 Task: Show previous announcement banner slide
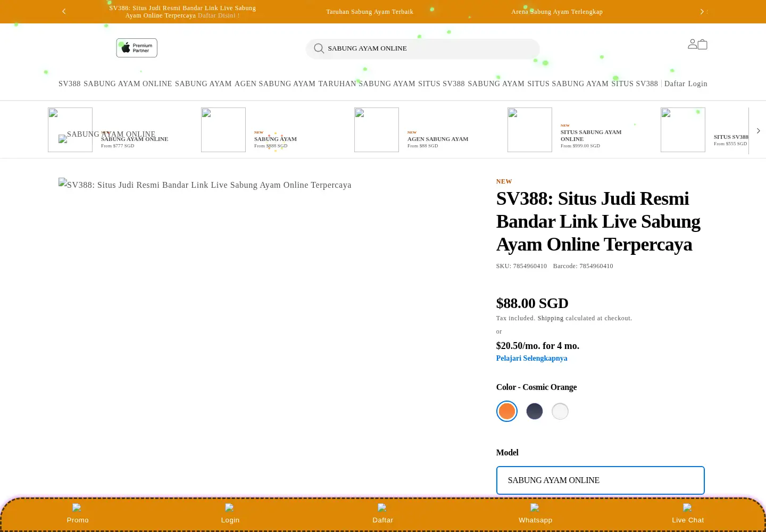tap(64, 11)
